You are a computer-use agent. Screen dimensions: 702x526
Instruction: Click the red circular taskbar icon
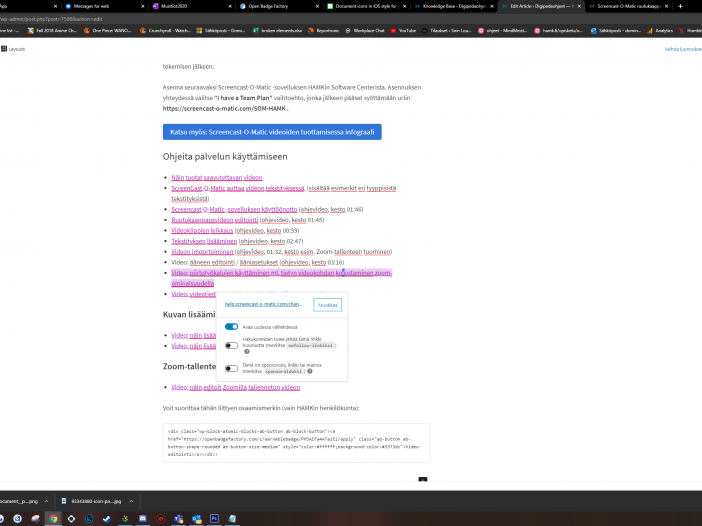(x=161, y=518)
